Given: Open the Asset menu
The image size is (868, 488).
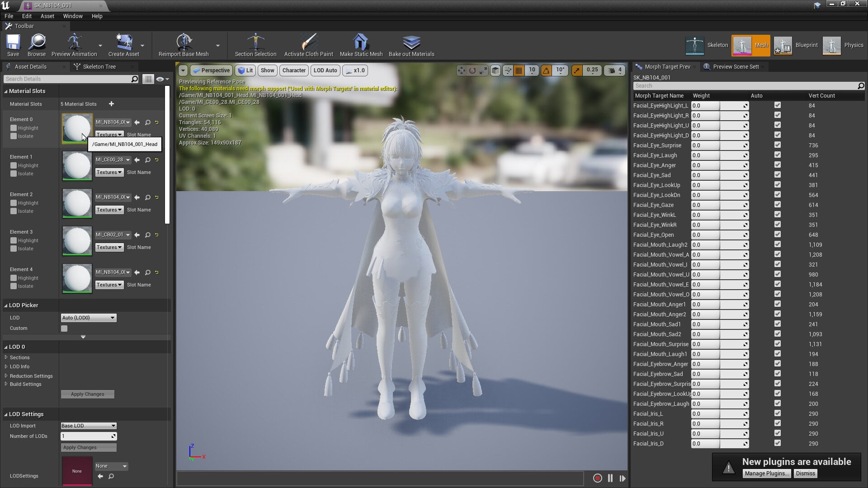Looking at the screenshot, I should tap(47, 16).
